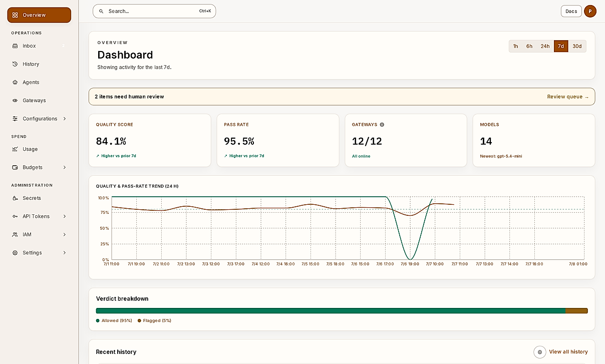Viewport: 605px width, 364px height.
Task: Click the brown Flagged segment of verdict bar
Action: click(576, 311)
